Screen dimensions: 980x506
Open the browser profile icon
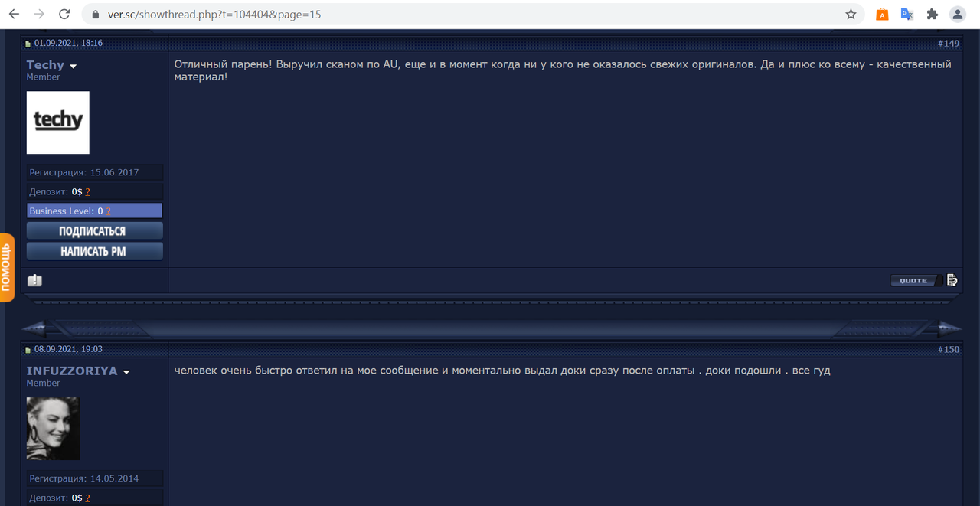pyautogui.click(x=957, y=14)
